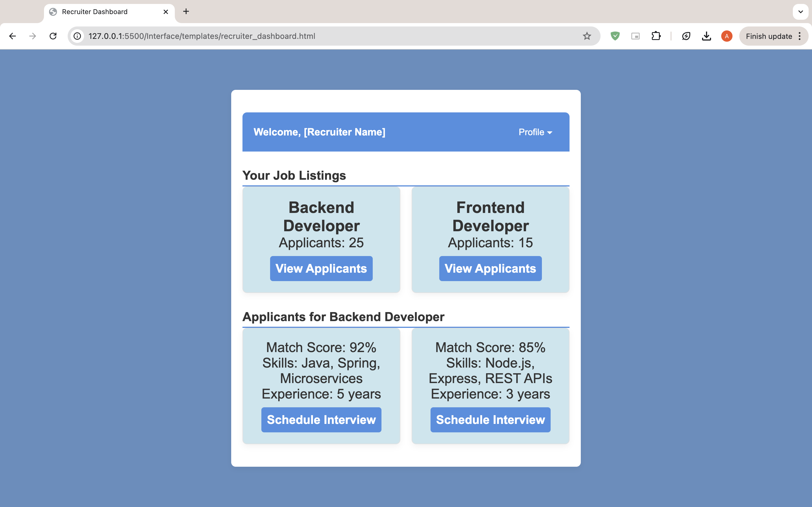Click the media control toolbar icon
This screenshot has height=507, width=812.
pos(635,36)
